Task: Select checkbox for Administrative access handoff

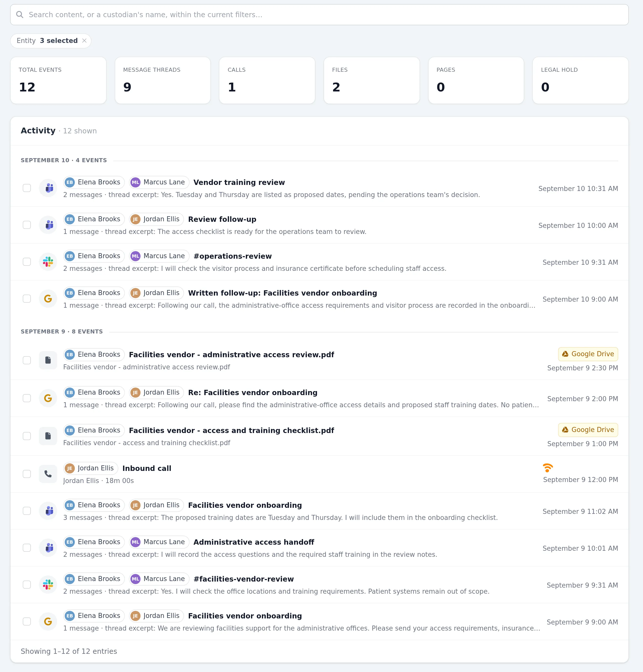Action: (x=27, y=548)
